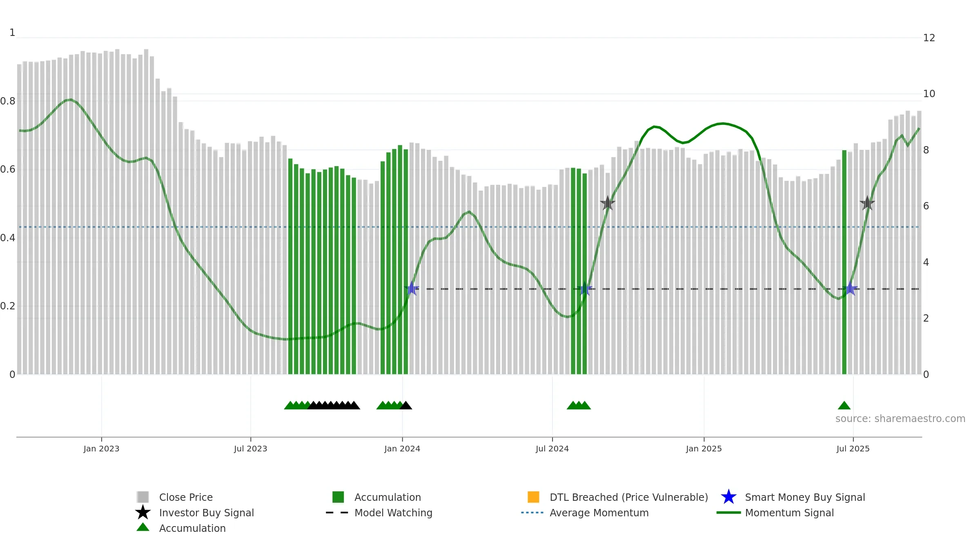
Task: Click the orange DTL Breached color swatch
Action: tap(533, 497)
